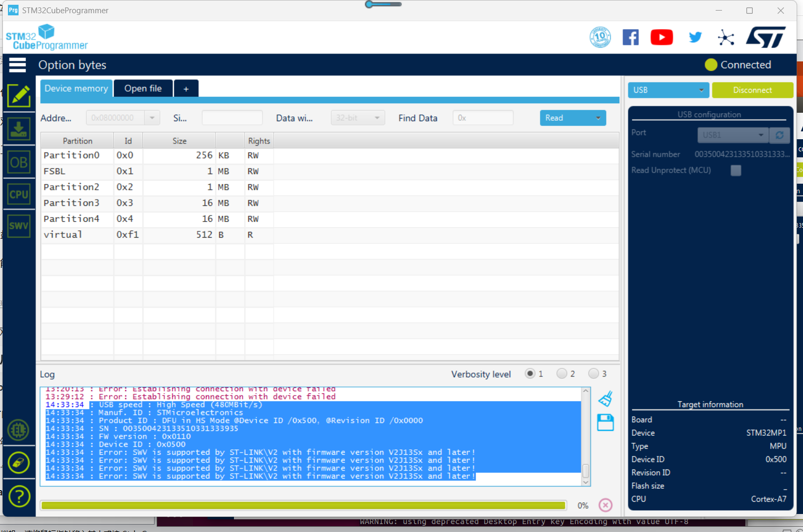Click the STM32MP1 device value
This screenshot has width=803, height=532.
766,433
